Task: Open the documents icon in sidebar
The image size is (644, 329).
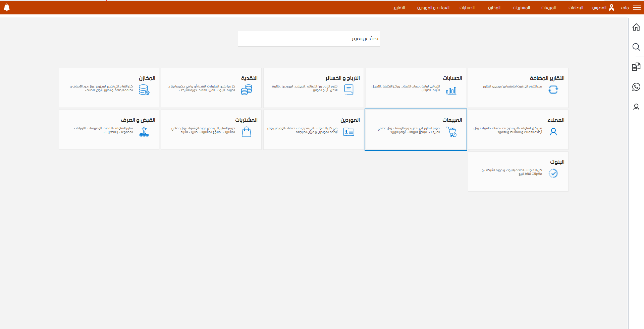Action: (x=636, y=67)
